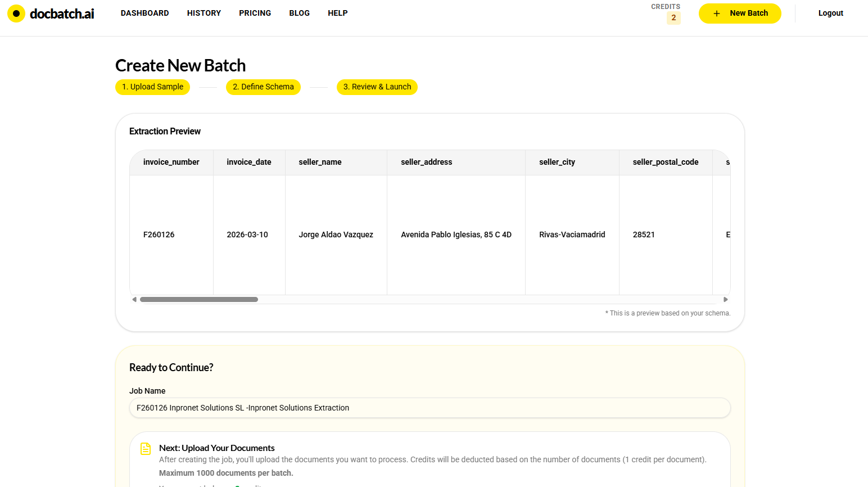Viewport: 868px width, 487px height.
Task: Click the seller_city column header
Action: (x=572, y=163)
